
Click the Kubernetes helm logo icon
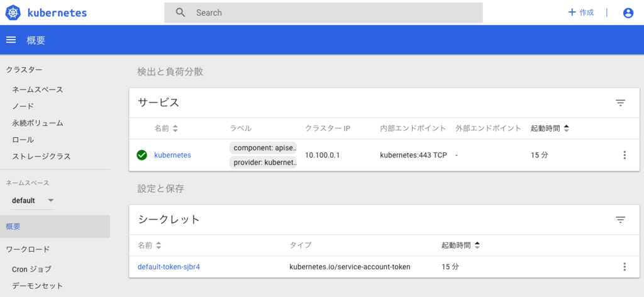pyautogui.click(x=13, y=13)
